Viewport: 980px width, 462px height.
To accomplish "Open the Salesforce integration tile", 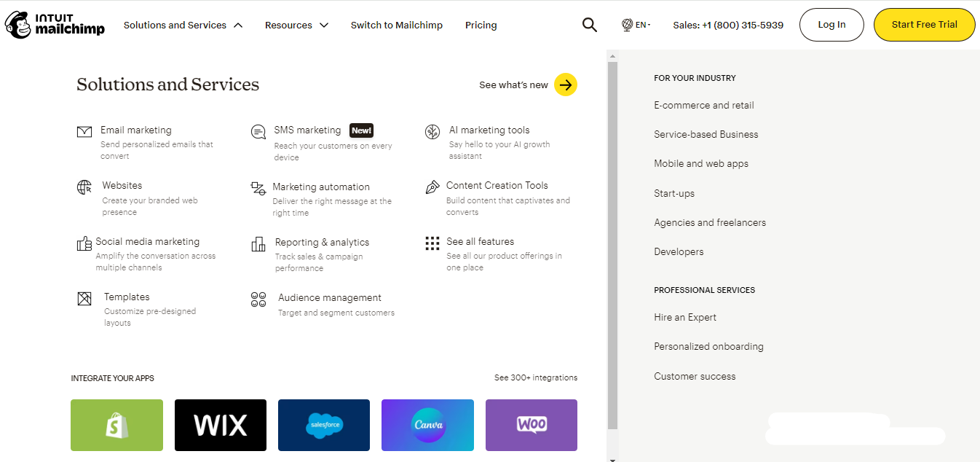I will coord(324,425).
